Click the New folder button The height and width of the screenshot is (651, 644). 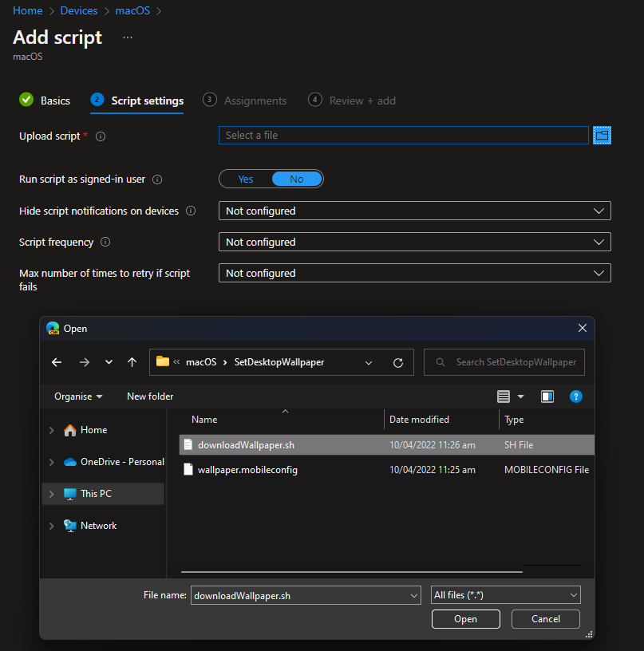[x=150, y=397]
